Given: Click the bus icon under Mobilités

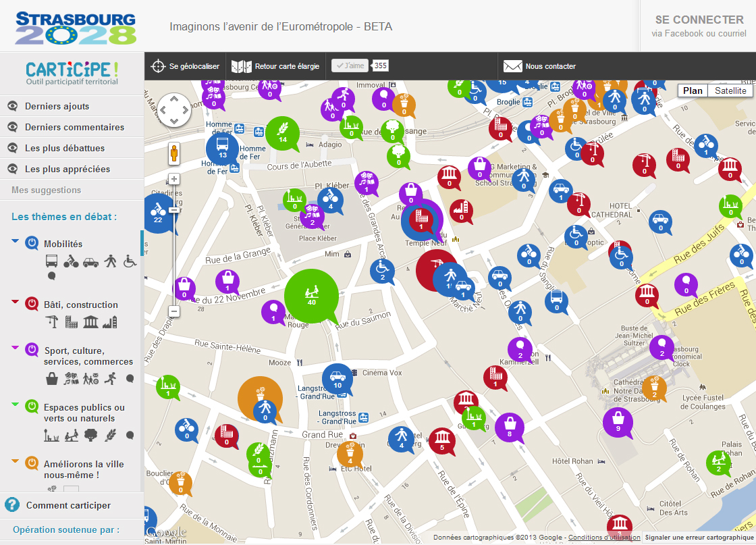Looking at the screenshot, I should click(x=52, y=261).
